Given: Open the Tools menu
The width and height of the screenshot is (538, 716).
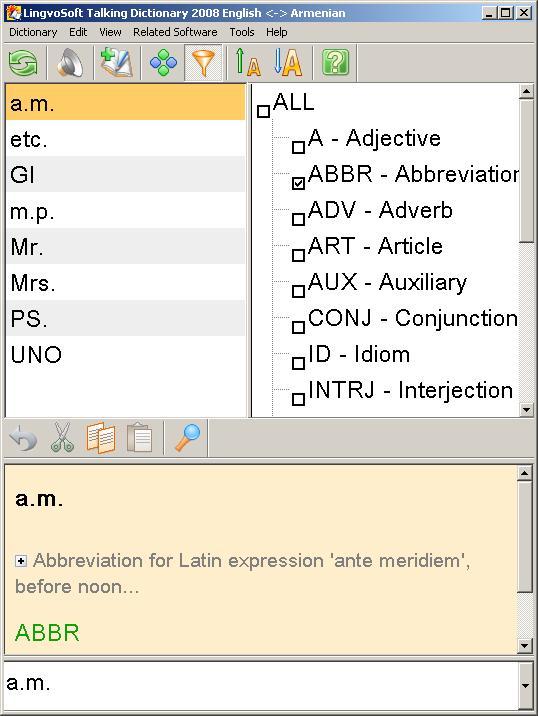Looking at the screenshot, I should (242, 32).
